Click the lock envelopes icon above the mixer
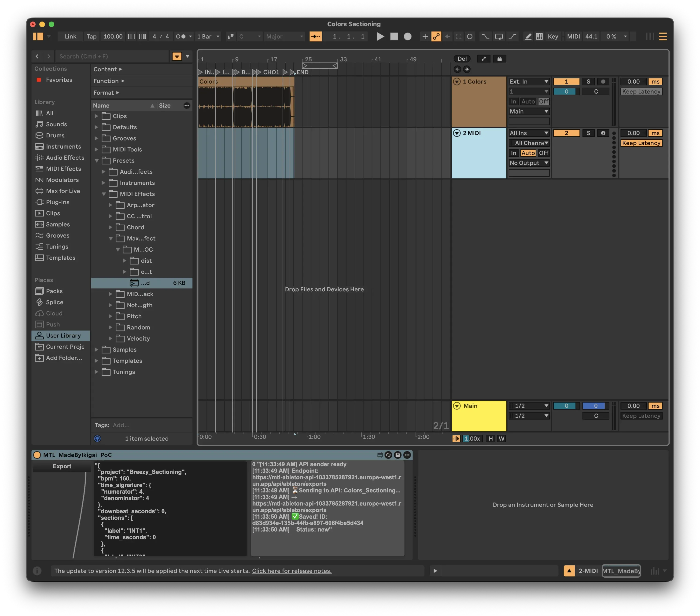 [x=499, y=59]
